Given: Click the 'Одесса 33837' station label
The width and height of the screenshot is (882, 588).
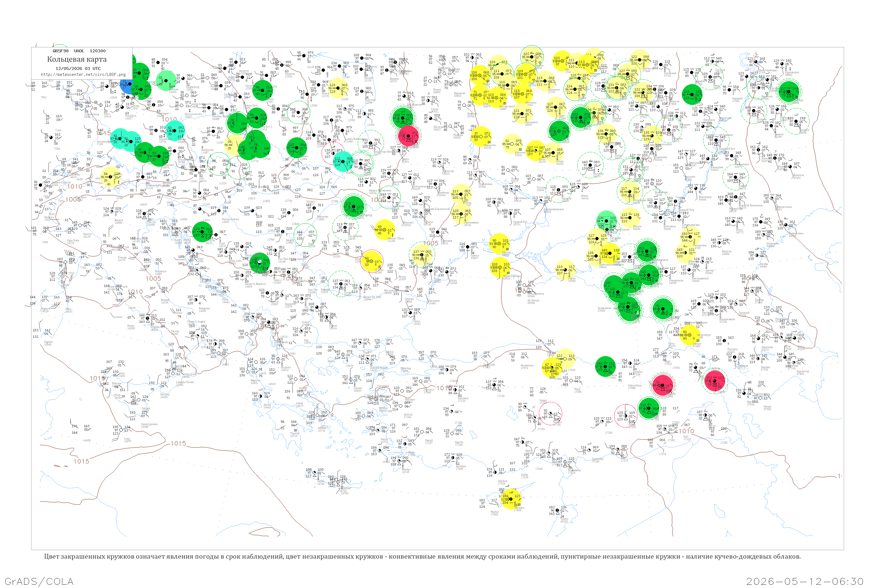Looking at the screenshot, I should 475,257.
